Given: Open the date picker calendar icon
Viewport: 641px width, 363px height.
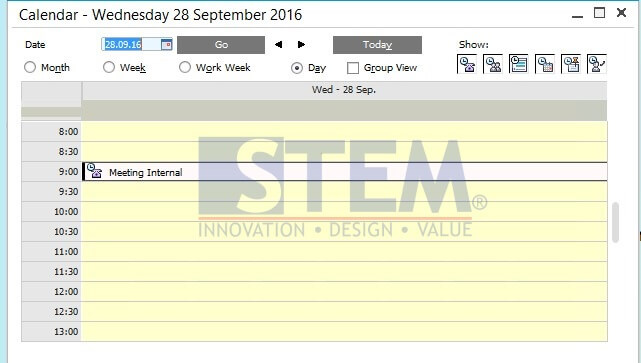Looking at the screenshot, I should pyautogui.click(x=166, y=45).
